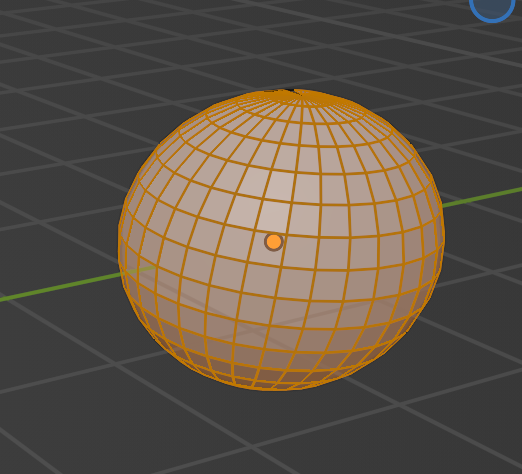
Task: Click the top pole of the UV sphere
Action: 293,91
